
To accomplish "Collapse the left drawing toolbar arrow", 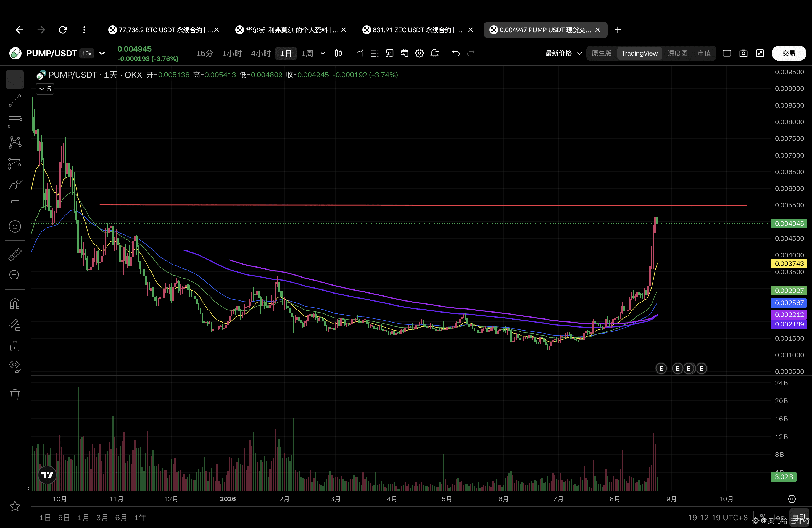I will click(28, 489).
